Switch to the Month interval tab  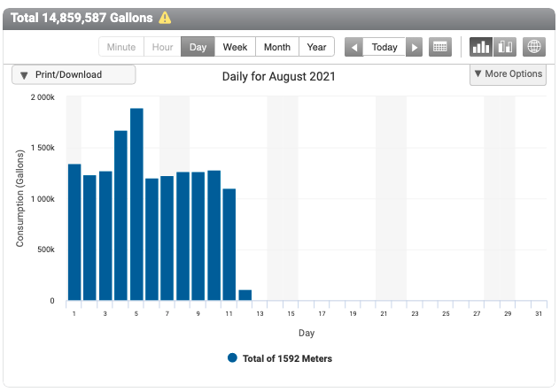click(276, 47)
